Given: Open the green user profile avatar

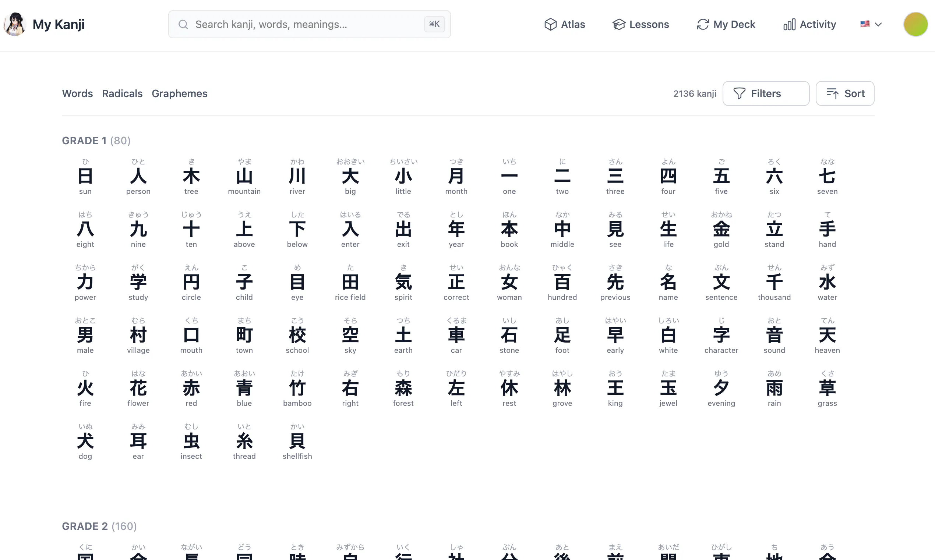Looking at the screenshot, I should tap(915, 25).
